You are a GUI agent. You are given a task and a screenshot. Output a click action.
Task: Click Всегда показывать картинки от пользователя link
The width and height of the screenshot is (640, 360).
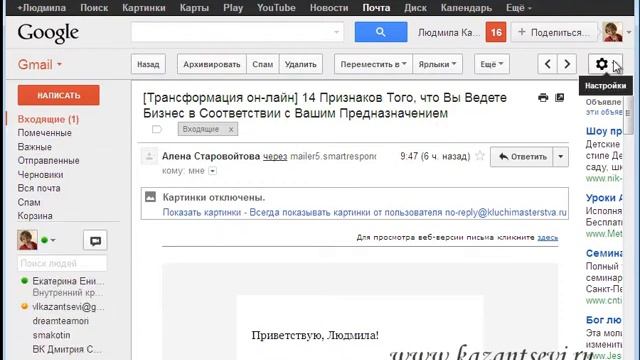tap(408, 213)
